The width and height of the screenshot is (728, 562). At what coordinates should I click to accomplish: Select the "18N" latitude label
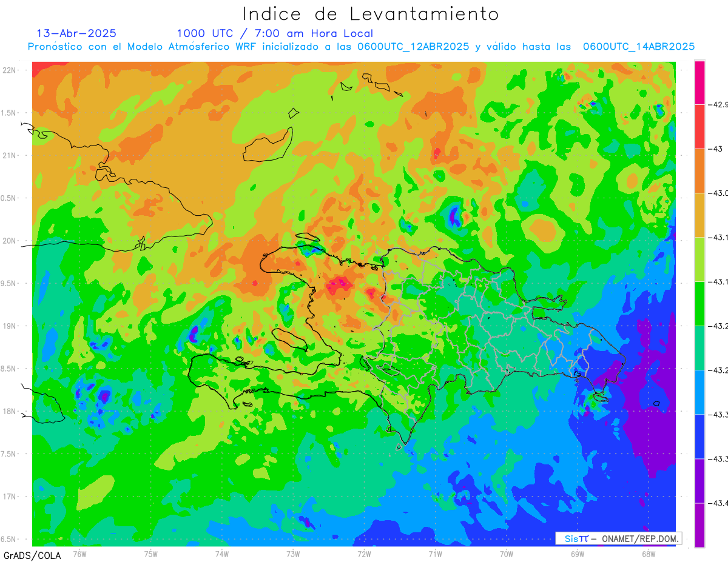9,411
